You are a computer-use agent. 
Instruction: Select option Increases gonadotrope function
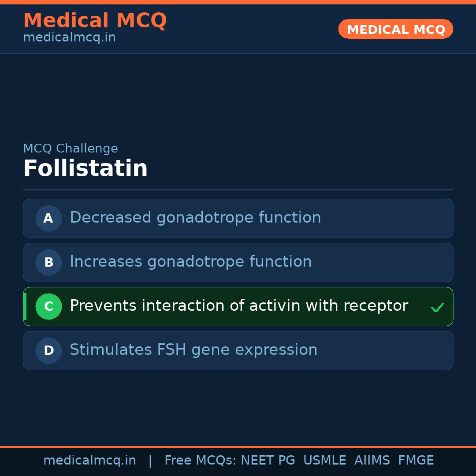coord(190,262)
